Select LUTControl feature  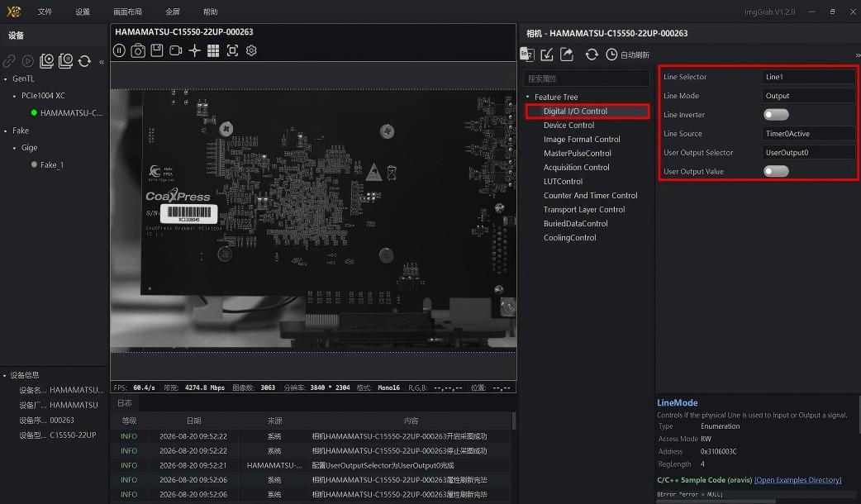tap(563, 181)
